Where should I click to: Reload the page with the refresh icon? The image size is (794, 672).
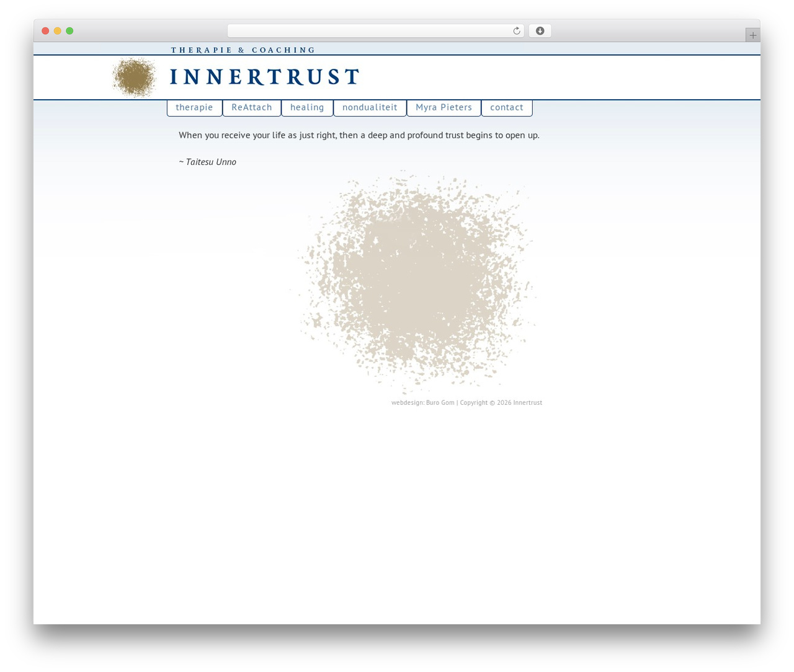pyautogui.click(x=516, y=31)
